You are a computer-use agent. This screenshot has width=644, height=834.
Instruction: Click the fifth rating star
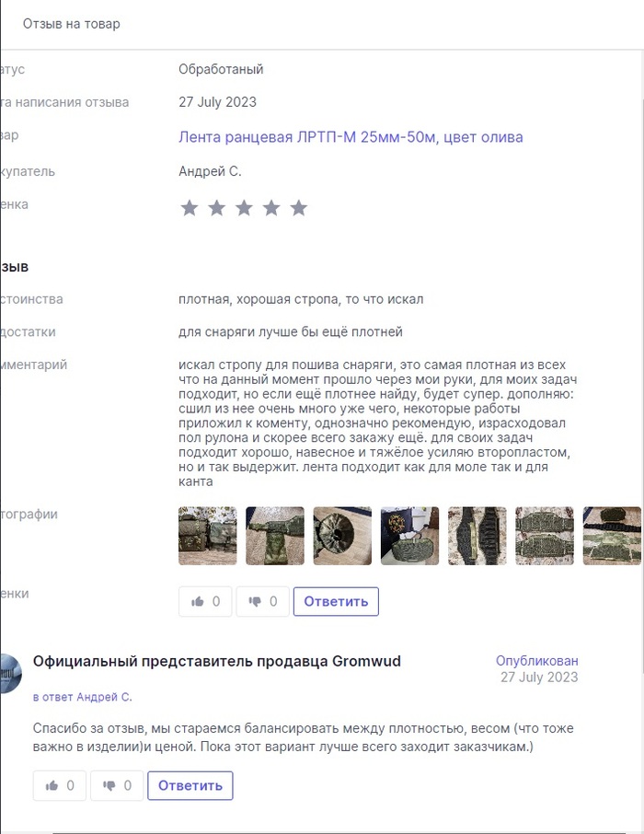coord(299,208)
